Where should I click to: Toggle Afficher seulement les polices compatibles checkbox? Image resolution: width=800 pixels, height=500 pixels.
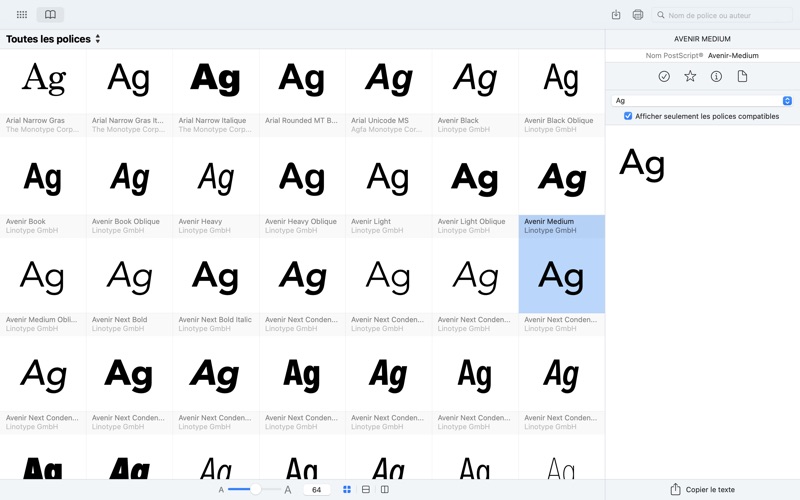[x=628, y=116]
